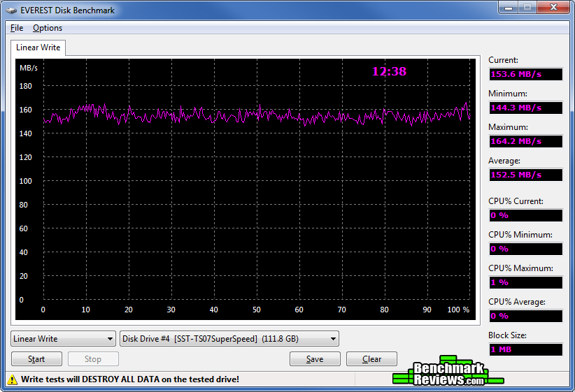Click the EVEREST Disk Benchmark window title
The width and height of the screenshot is (575, 392).
coord(67,10)
